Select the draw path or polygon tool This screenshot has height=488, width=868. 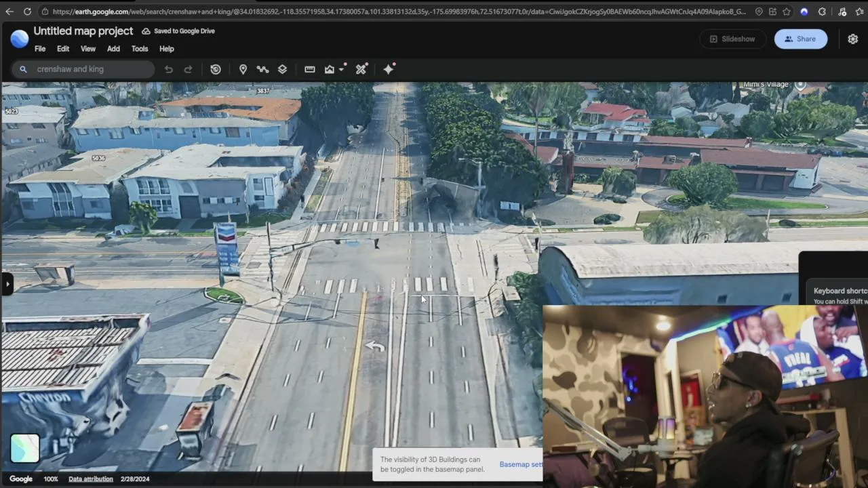[262, 69]
